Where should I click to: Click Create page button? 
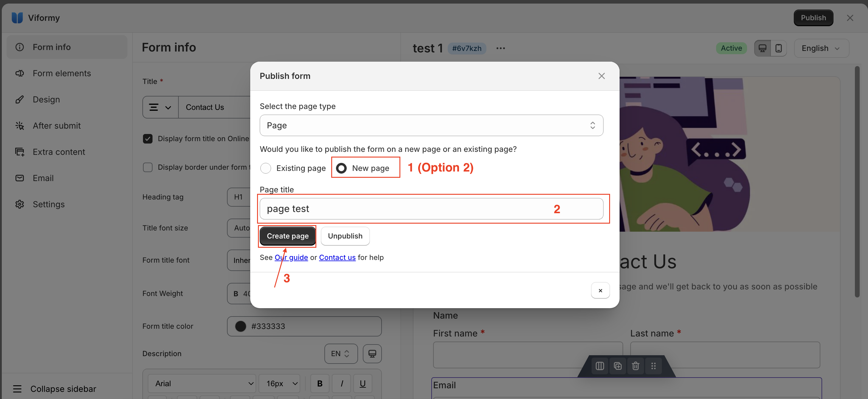click(287, 236)
